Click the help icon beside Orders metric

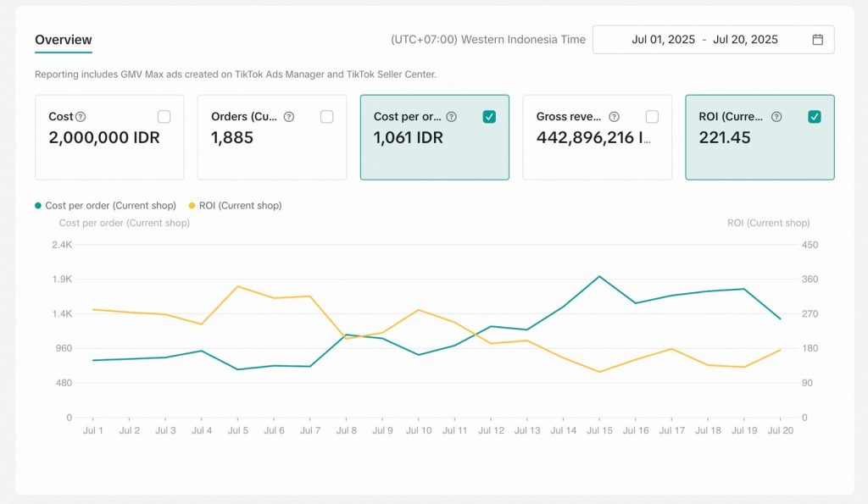(x=289, y=117)
